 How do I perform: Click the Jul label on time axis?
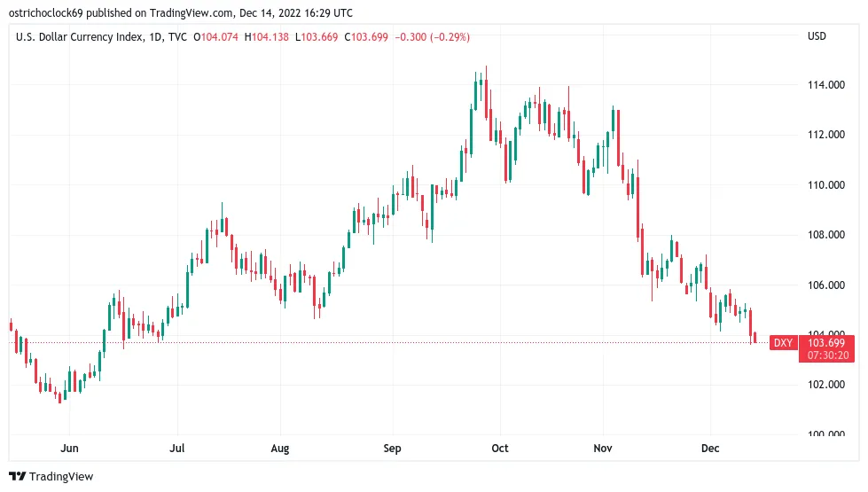pyautogui.click(x=177, y=449)
